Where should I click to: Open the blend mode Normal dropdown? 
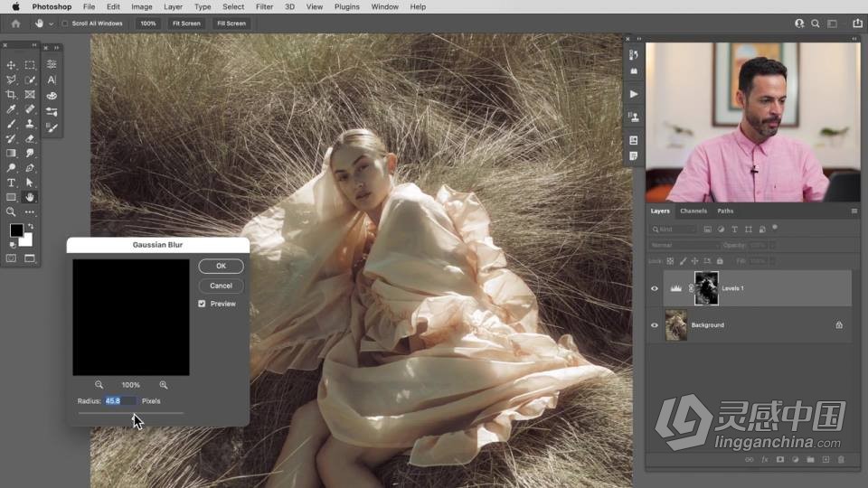point(684,245)
